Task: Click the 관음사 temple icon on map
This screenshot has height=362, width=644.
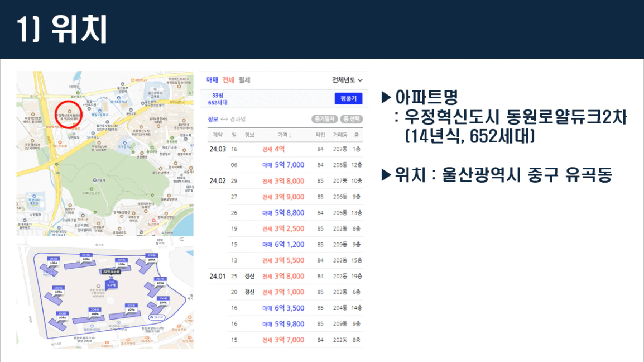Action: tap(95, 180)
